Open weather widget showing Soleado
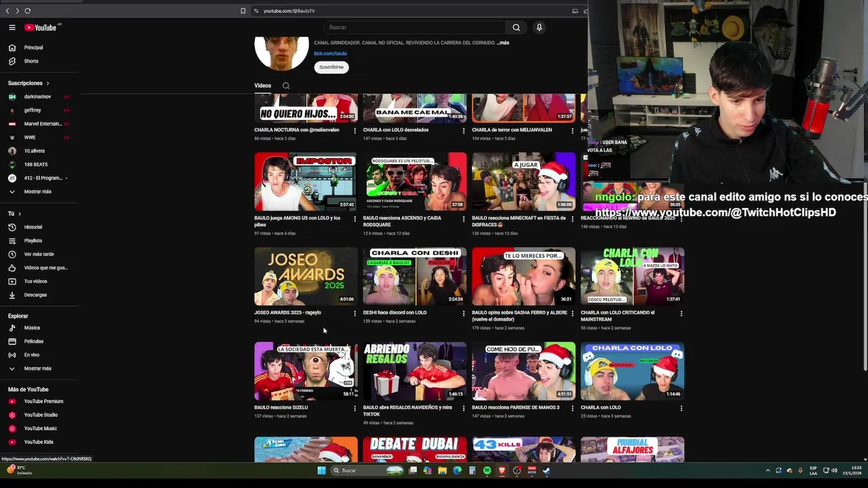This screenshot has width=868, height=488. (x=19, y=470)
